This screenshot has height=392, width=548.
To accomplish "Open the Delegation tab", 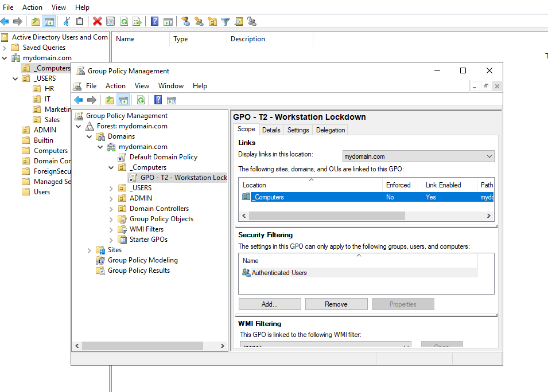I will [x=331, y=130].
